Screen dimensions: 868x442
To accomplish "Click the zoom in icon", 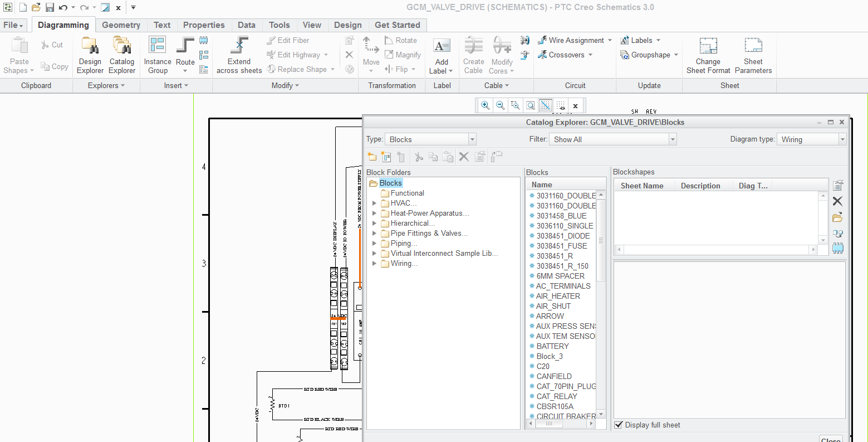I will (x=486, y=105).
